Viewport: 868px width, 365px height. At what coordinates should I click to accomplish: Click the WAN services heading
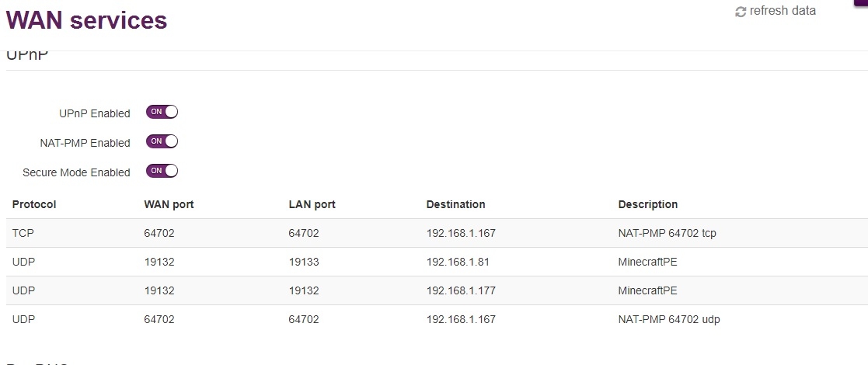pyautogui.click(x=87, y=21)
